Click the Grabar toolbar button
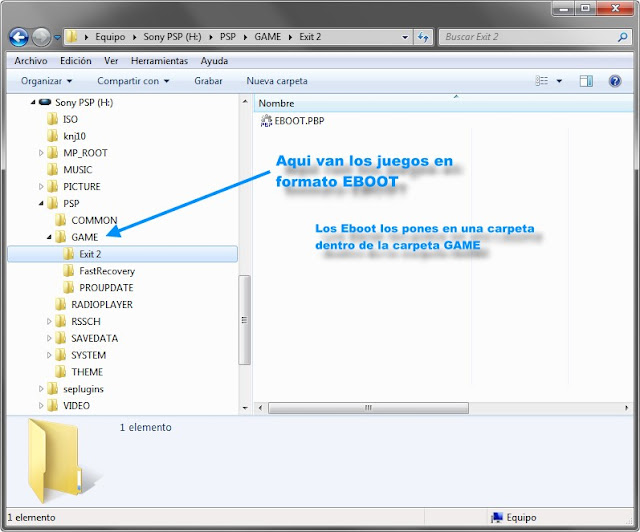The width and height of the screenshot is (640, 532). click(208, 81)
